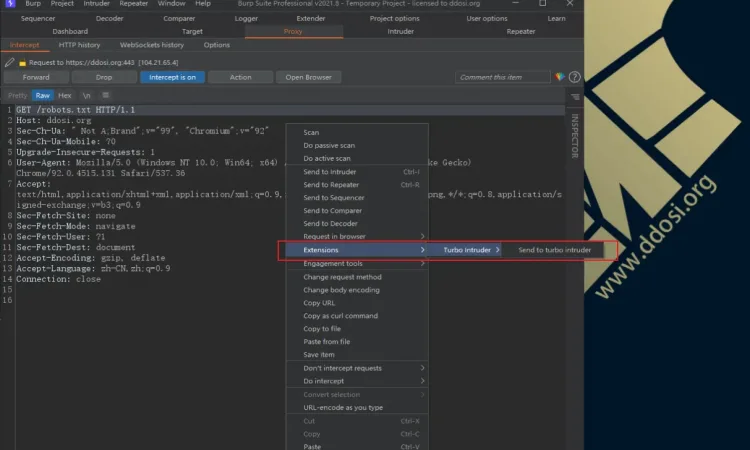Screen dimensions: 750x450
Task: Open the Repeater menu in menu bar
Action: [133, 3]
